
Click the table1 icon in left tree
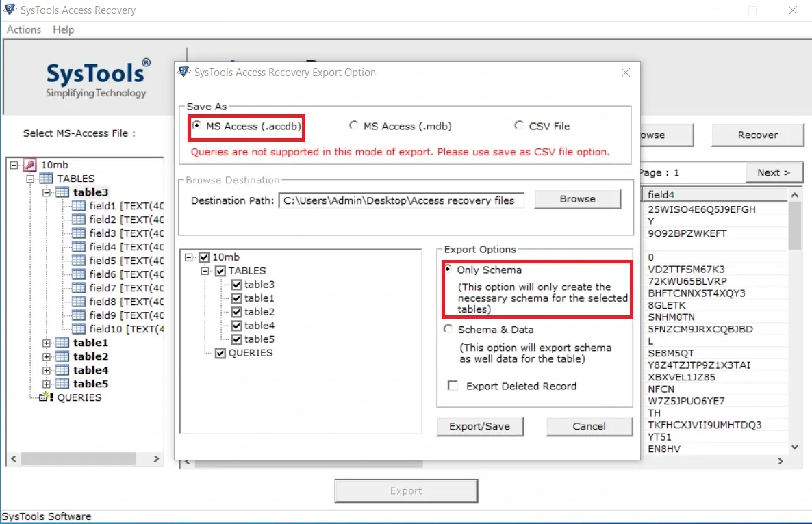point(62,343)
